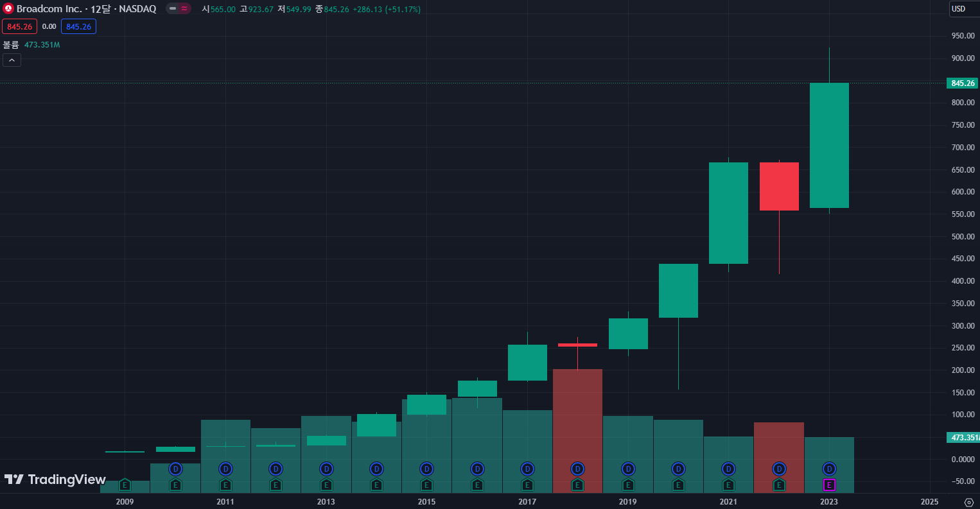Click the 2009 time axis label
This screenshot has width=980, height=509.
point(125,502)
